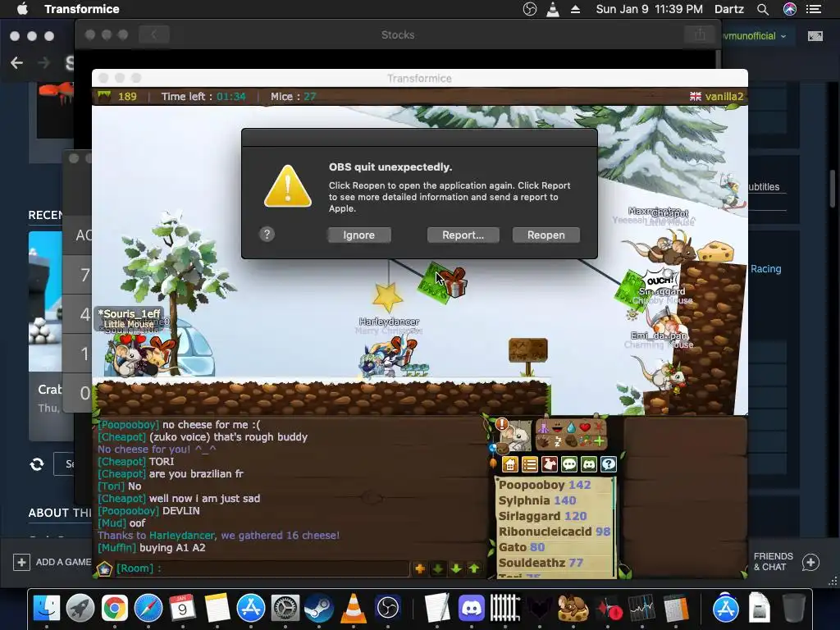Click the green up arrow beside chat input
This screenshot has width=840, height=630.
(474, 568)
